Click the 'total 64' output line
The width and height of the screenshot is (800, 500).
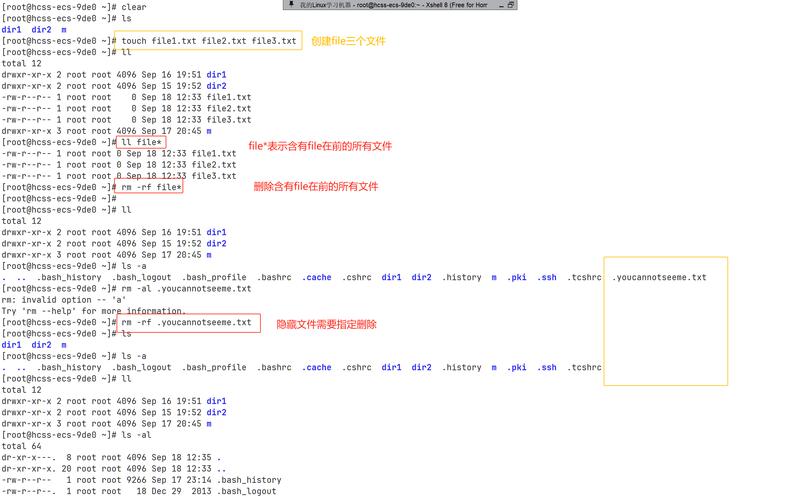[x=21, y=446]
